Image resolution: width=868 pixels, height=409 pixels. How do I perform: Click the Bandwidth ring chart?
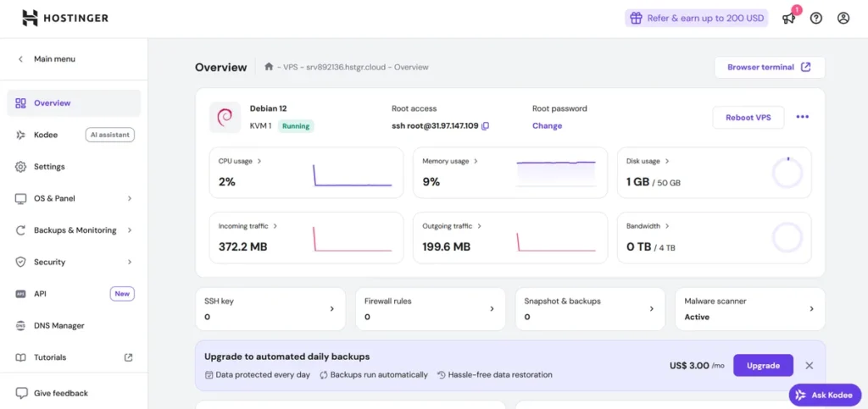pos(787,238)
